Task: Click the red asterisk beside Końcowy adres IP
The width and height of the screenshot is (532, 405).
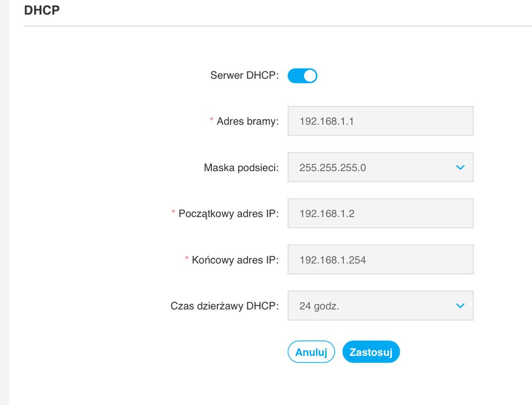Action: click(187, 259)
